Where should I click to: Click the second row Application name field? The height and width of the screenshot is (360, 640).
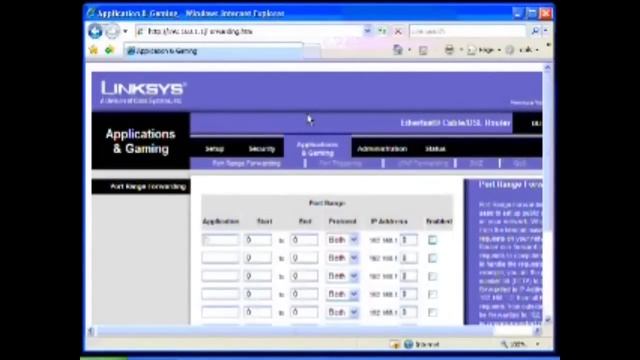point(220,258)
